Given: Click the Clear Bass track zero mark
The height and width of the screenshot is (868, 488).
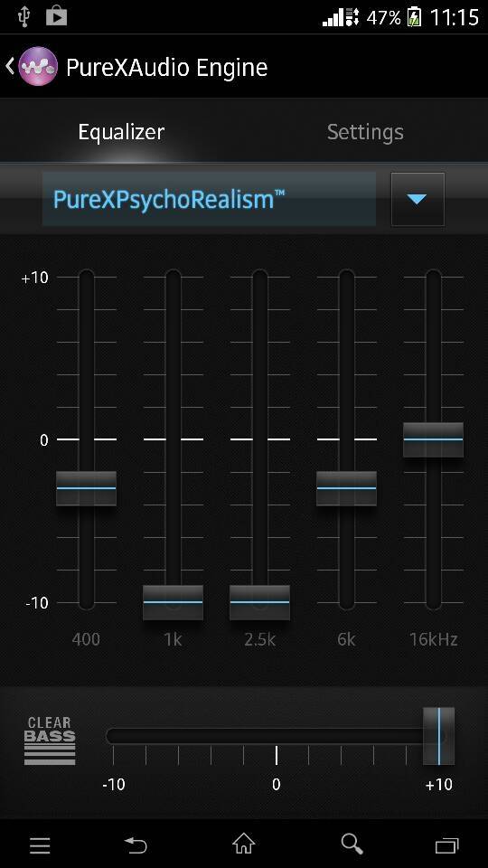Looking at the screenshot, I should 277,755.
